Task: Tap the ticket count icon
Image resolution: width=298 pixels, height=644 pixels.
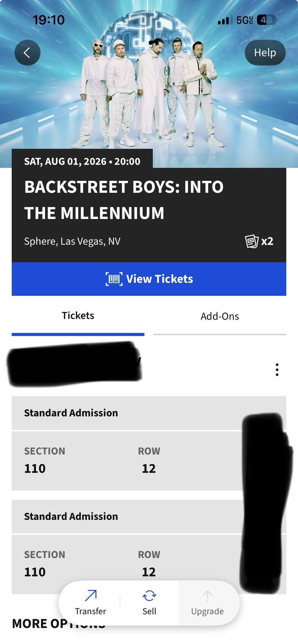Action: (252, 241)
